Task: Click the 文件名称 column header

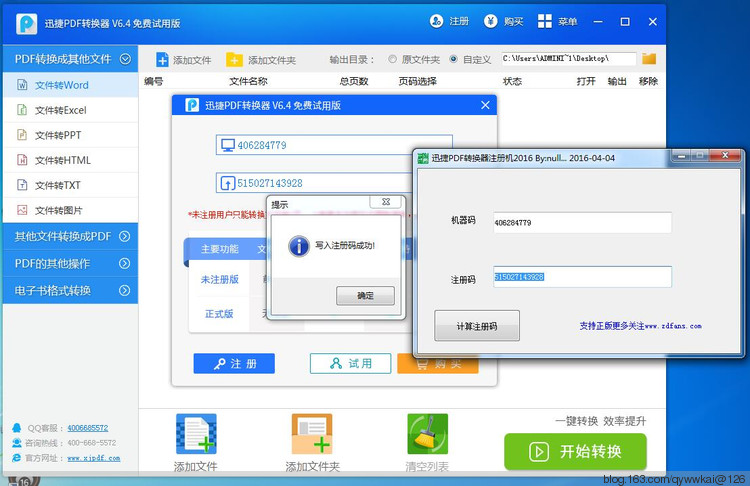Action: [248, 81]
